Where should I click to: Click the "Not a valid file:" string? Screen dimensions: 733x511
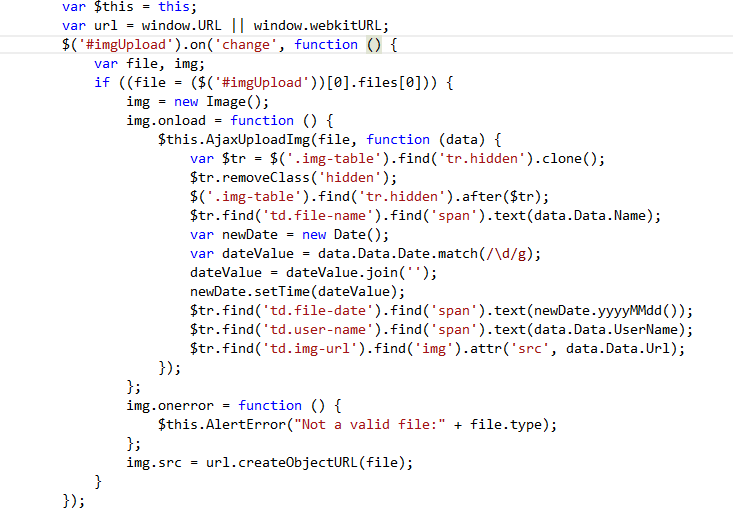(369, 425)
